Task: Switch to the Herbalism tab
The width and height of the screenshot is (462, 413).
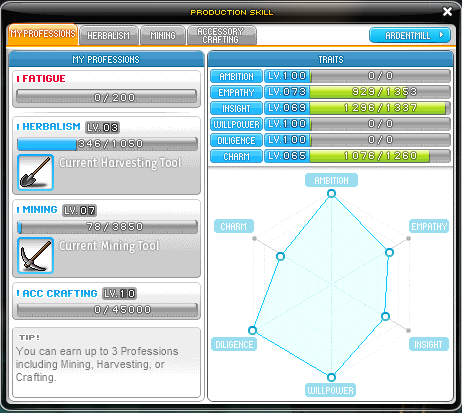Action: pyautogui.click(x=109, y=35)
